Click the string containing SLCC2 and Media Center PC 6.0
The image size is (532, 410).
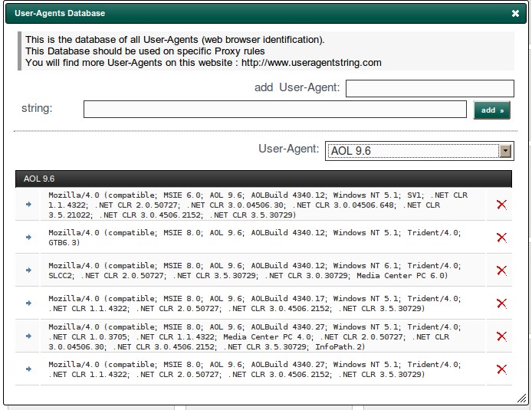coord(255,271)
